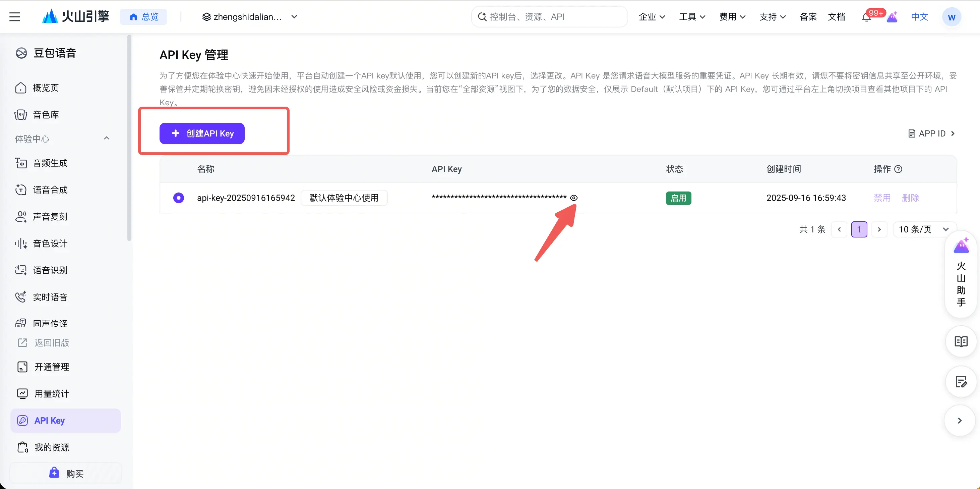Open the 10 条/页 page size dropdown
The height and width of the screenshot is (489, 980).
tap(924, 229)
